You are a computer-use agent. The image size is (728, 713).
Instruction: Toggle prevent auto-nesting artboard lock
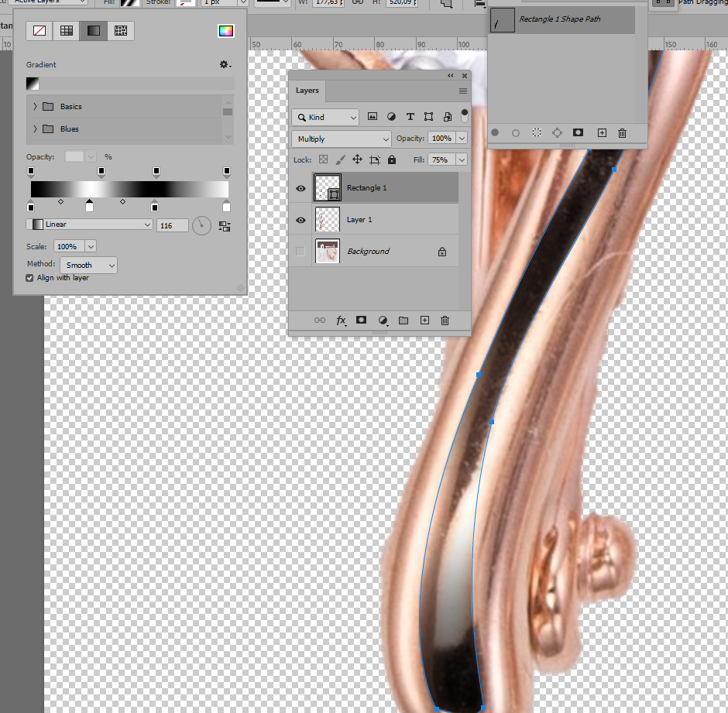[375, 160]
